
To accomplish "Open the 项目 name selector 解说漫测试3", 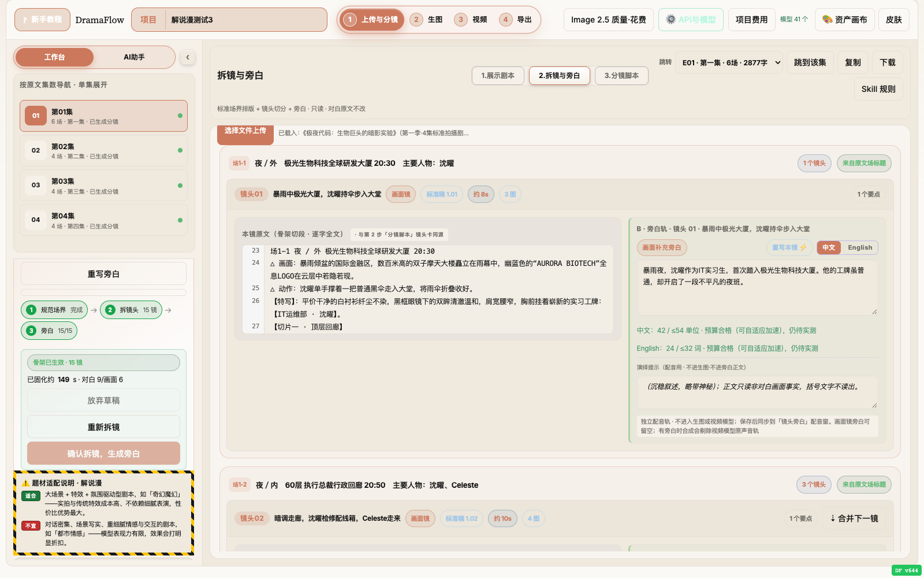I will (229, 20).
